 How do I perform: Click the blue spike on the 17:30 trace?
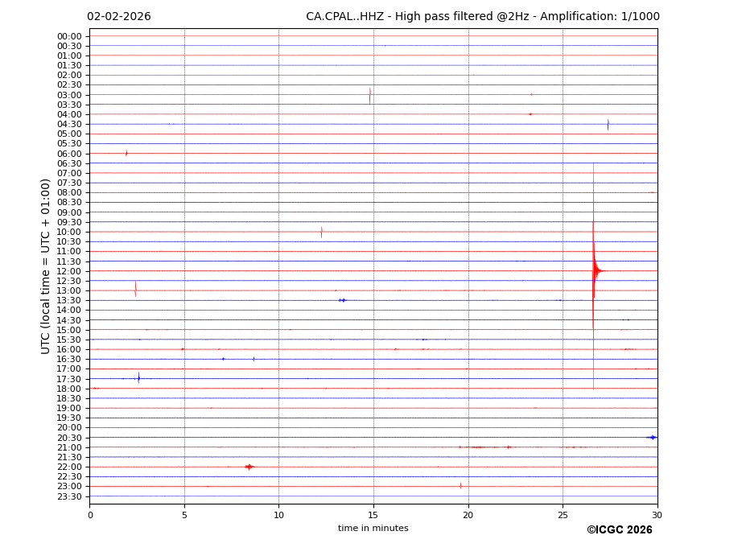coord(138,378)
